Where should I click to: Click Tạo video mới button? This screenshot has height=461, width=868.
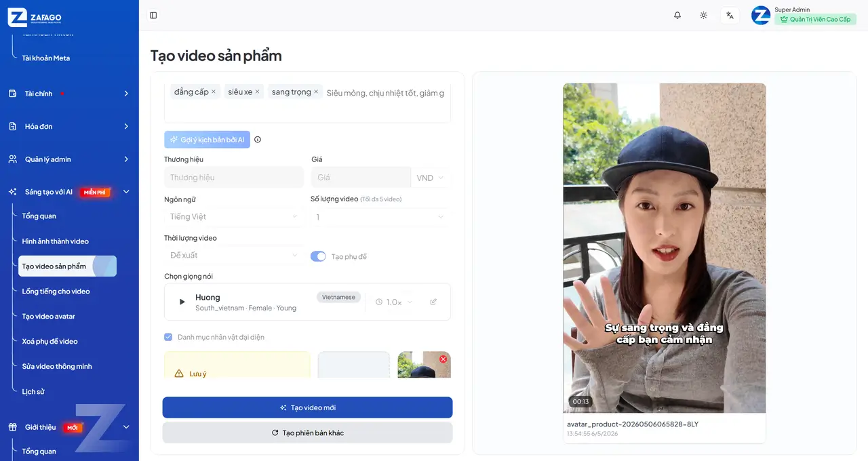(x=307, y=407)
